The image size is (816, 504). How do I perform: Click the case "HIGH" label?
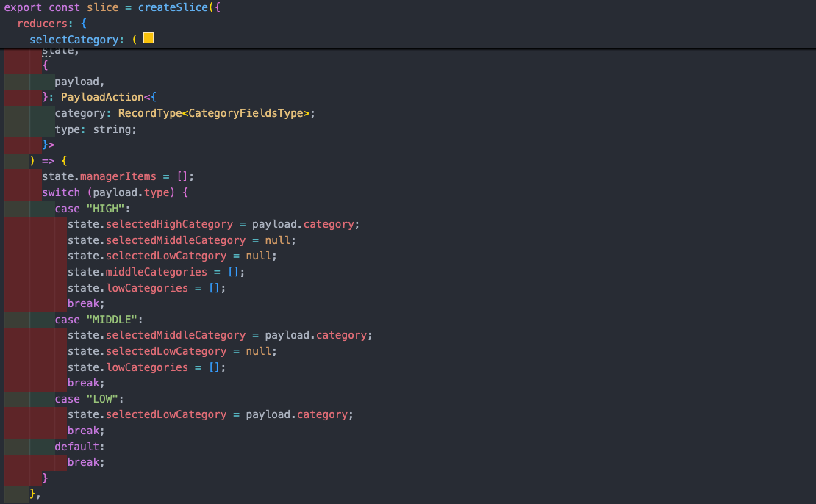(x=93, y=209)
